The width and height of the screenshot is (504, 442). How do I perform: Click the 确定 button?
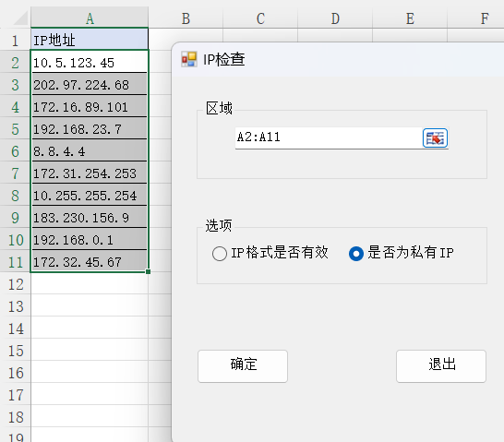(x=243, y=366)
